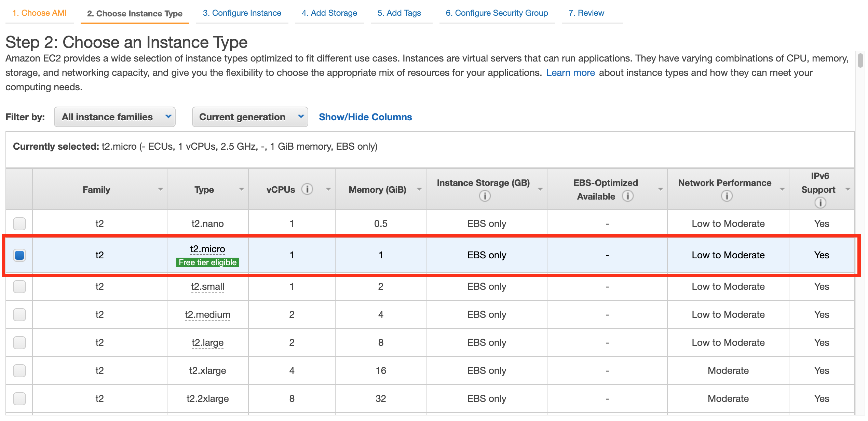Click the Type column sort arrow

[x=242, y=189]
